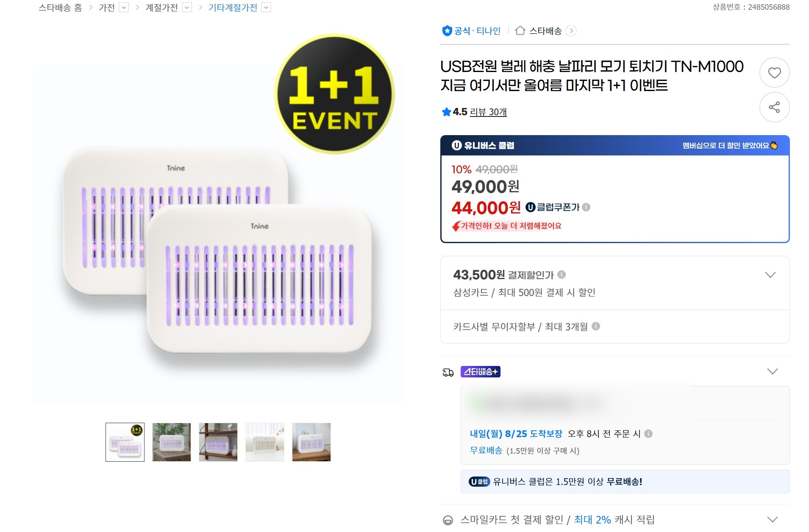Select the second product thumbnail image
809x532 pixels.
tap(172, 442)
